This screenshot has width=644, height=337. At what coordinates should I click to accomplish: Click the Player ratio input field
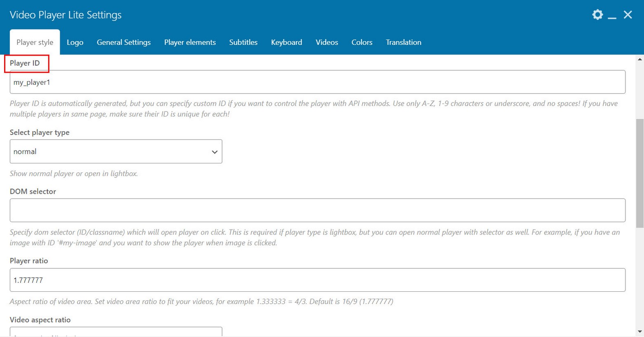tap(317, 280)
